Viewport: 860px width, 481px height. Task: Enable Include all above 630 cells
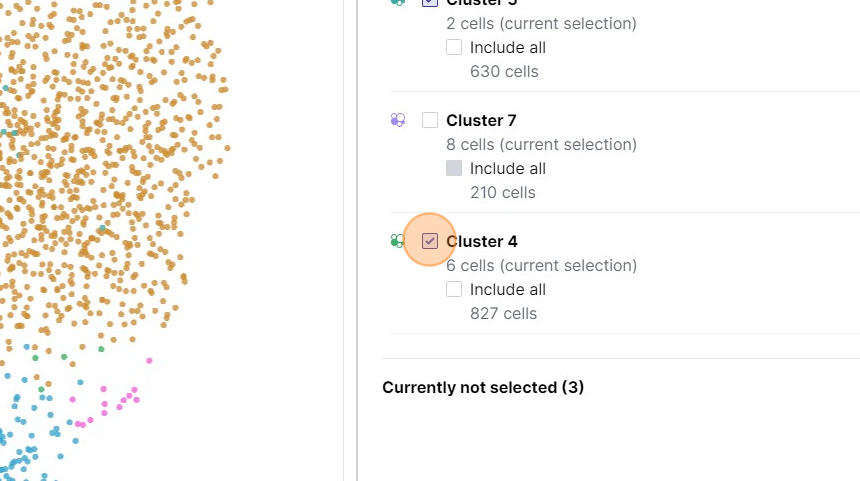coord(454,47)
